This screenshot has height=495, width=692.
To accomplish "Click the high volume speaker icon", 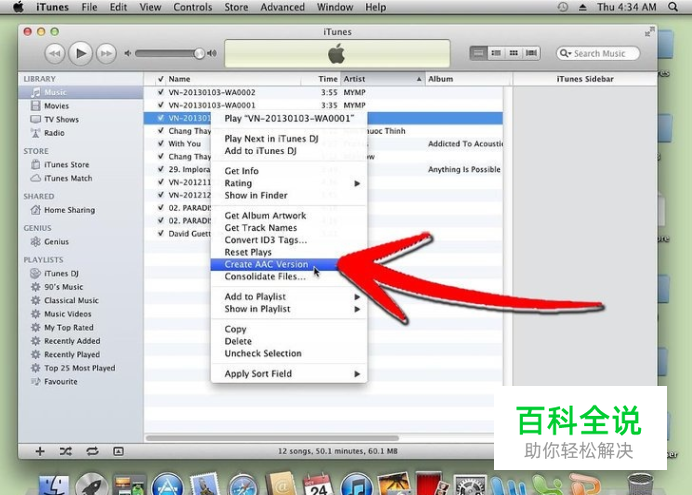I will pyautogui.click(x=212, y=53).
